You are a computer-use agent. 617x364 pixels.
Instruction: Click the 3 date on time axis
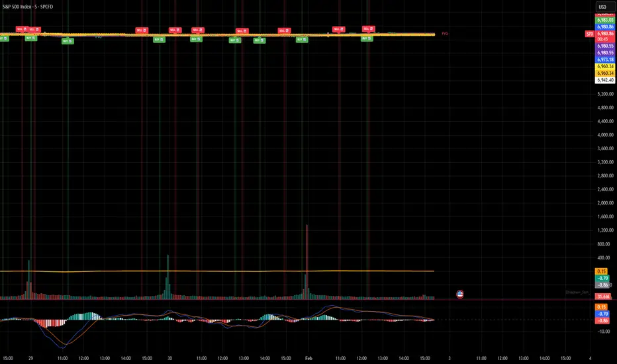click(450, 359)
